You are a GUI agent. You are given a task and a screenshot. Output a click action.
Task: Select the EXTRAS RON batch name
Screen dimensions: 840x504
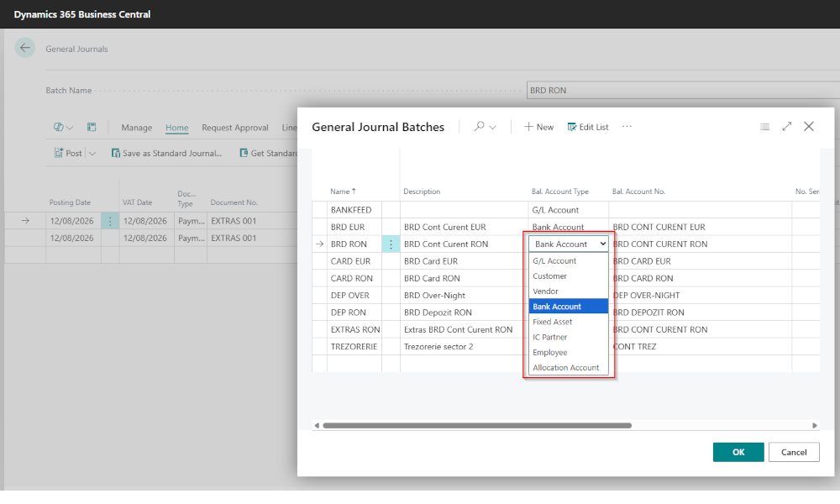pyautogui.click(x=355, y=330)
